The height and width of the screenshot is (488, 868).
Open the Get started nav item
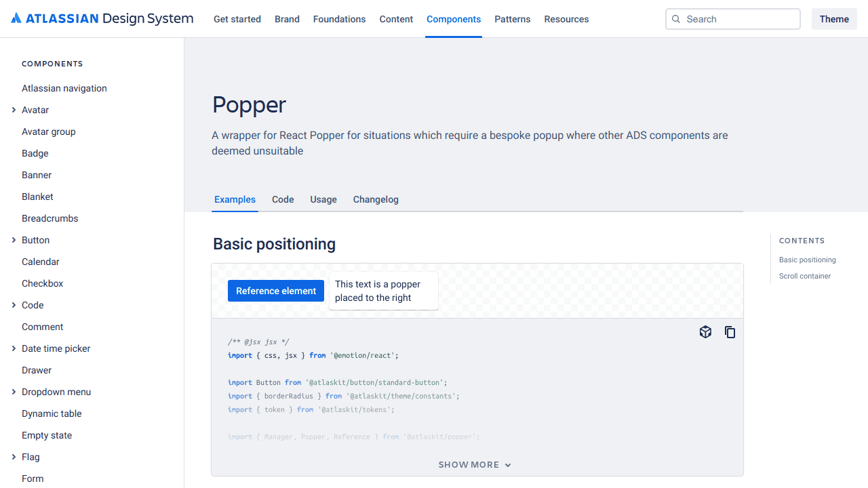237,19
